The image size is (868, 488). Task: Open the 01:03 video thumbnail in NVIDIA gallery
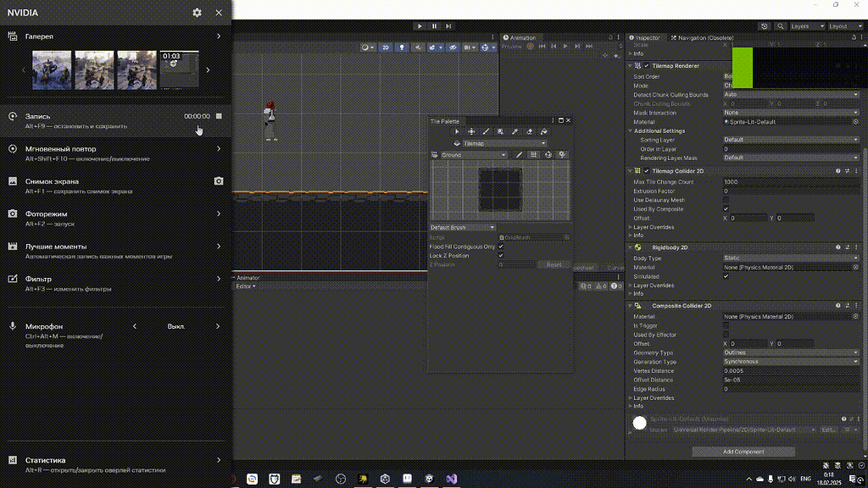(x=179, y=69)
